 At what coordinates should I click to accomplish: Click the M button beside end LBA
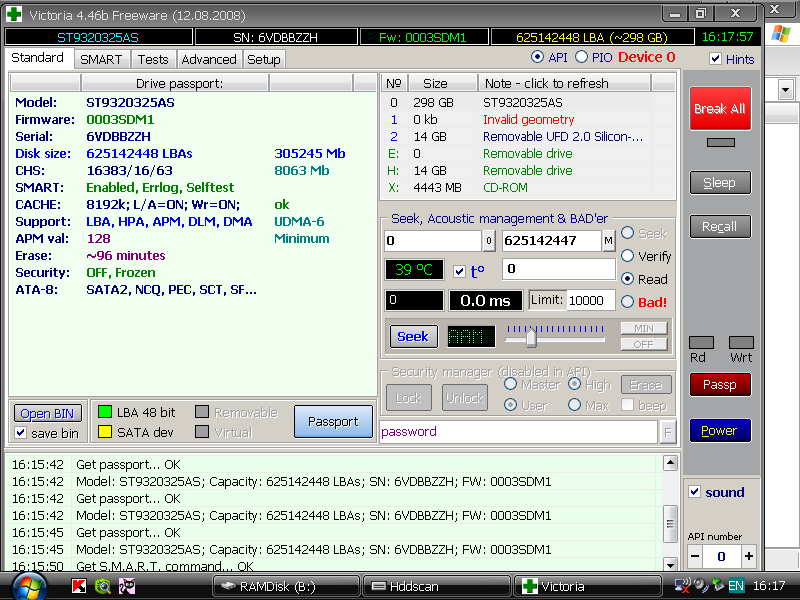click(608, 241)
